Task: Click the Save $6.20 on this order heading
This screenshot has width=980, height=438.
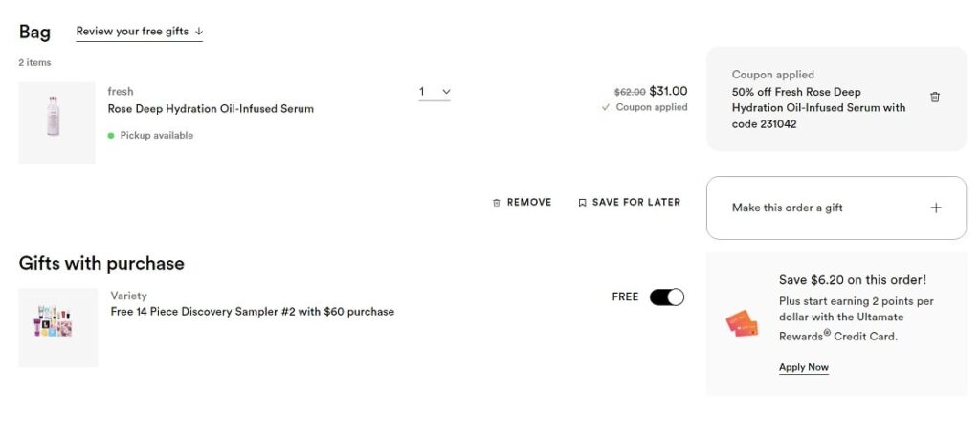Action: coord(852,280)
